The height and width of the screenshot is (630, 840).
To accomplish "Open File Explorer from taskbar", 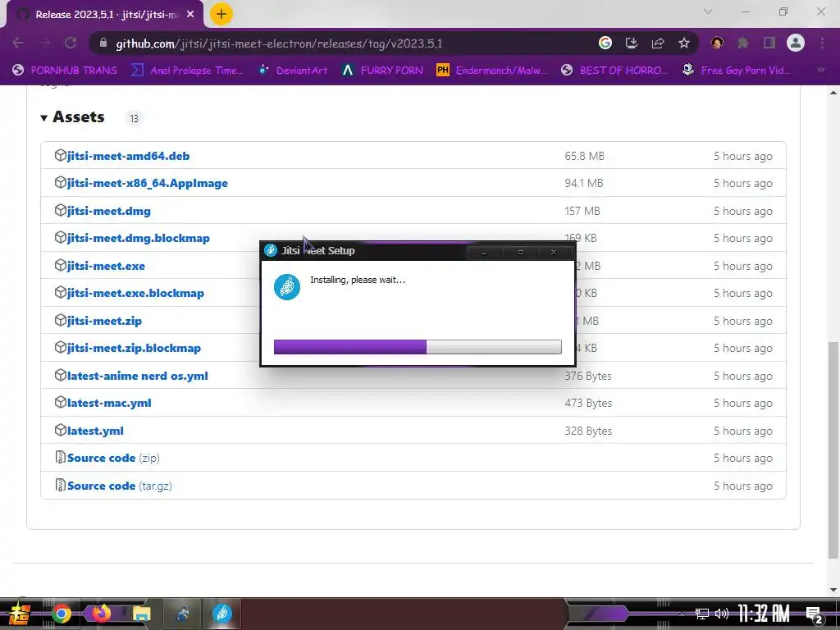I will (x=141, y=614).
